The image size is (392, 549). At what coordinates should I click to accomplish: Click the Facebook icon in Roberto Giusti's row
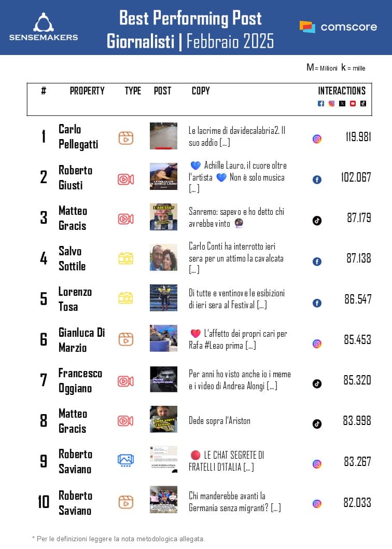click(x=317, y=180)
